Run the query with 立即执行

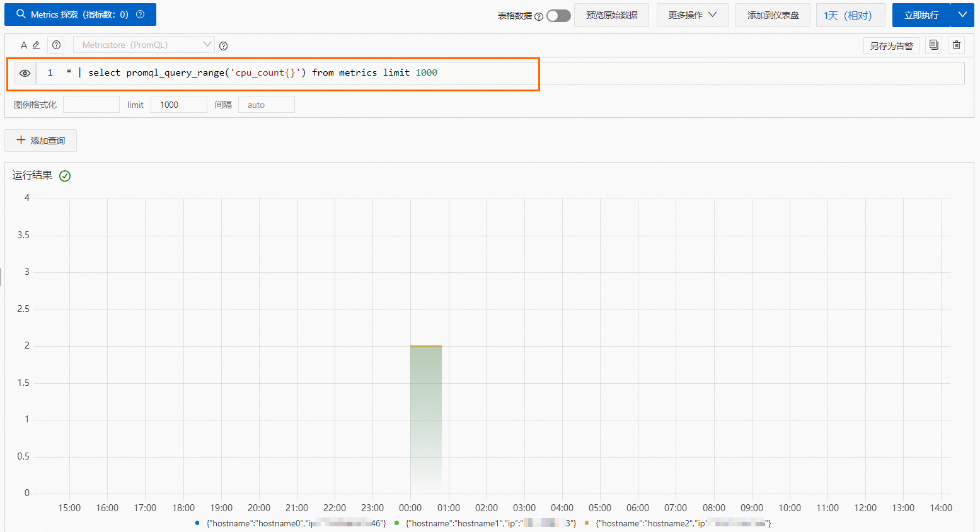click(x=921, y=15)
